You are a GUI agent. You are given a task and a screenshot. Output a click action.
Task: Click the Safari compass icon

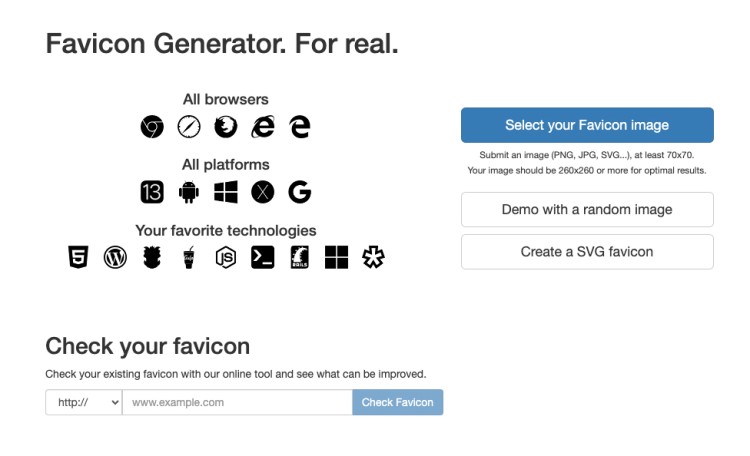tap(189, 127)
